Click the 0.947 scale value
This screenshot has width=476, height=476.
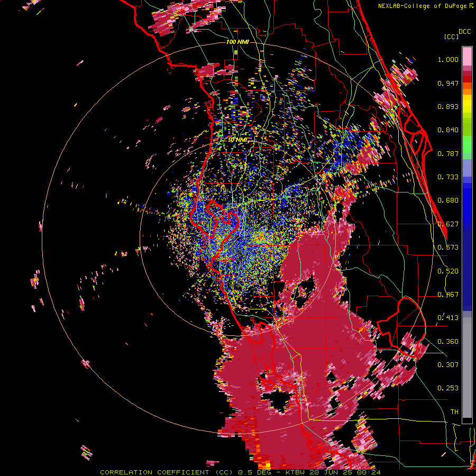click(448, 83)
